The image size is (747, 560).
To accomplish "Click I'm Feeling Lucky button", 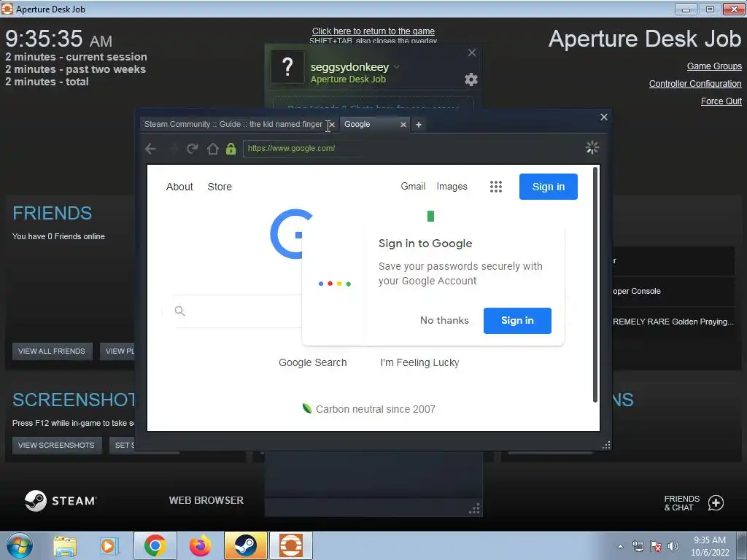I will 419,362.
